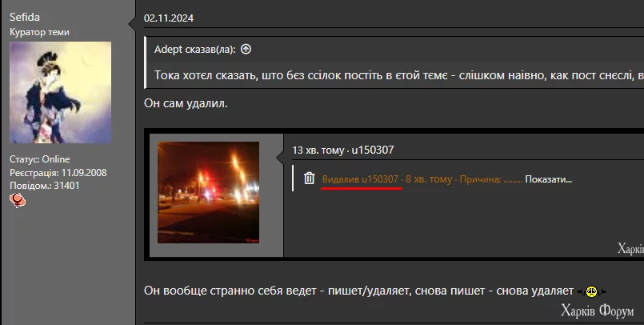The image size is (644, 325).
Task: Click the sad smiley emoticon at end of post
Action: 591,291
